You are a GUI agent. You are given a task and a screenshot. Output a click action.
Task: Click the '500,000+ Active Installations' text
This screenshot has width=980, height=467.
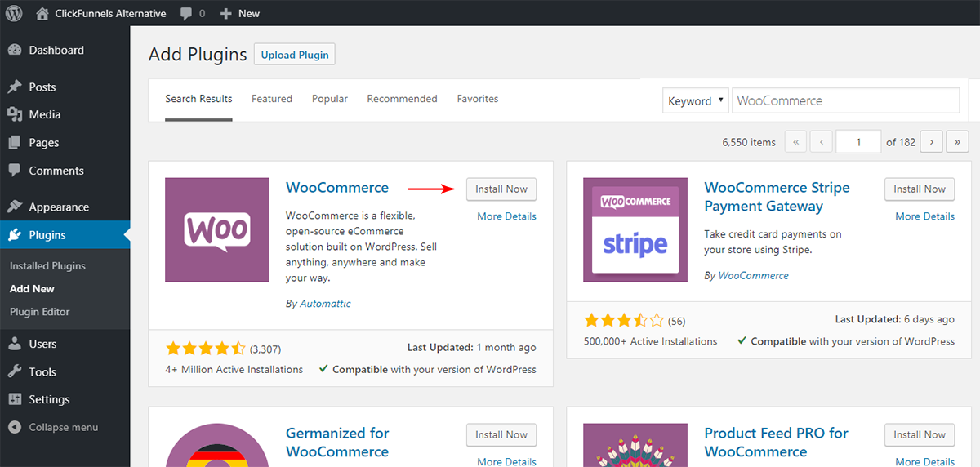pyautogui.click(x=650, y=341)
